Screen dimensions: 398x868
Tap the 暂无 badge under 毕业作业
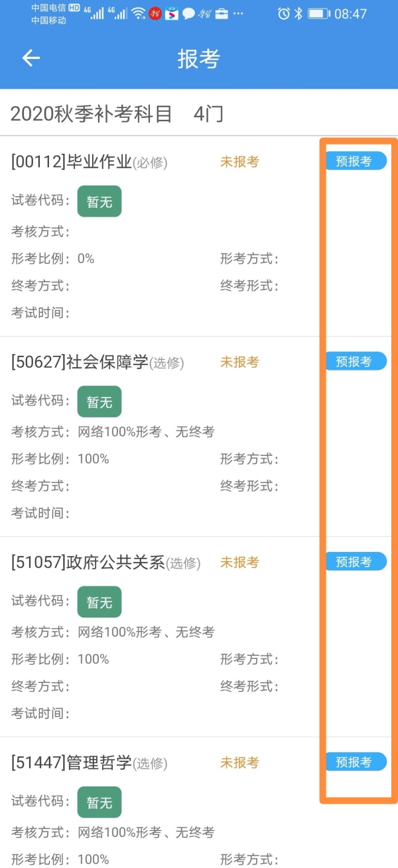tap(99, 201)
